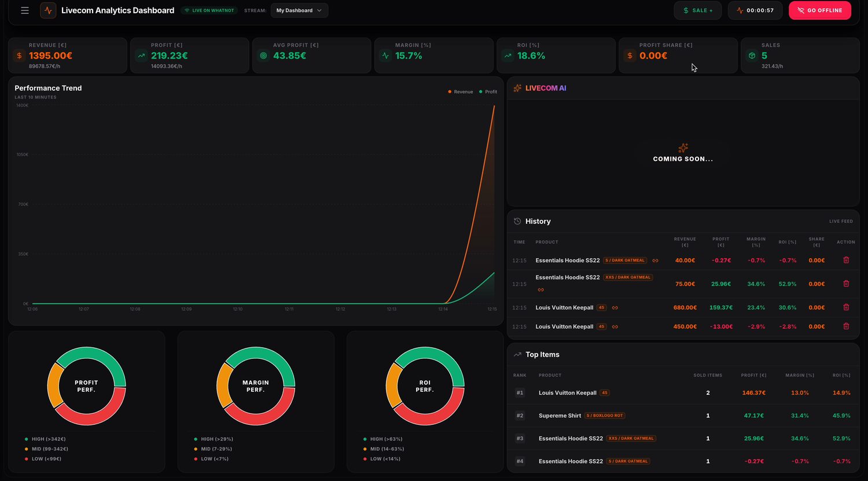Select MID (7-29%) margin legend entry
The height and width of the screenshot is (481, 868).
213,449
